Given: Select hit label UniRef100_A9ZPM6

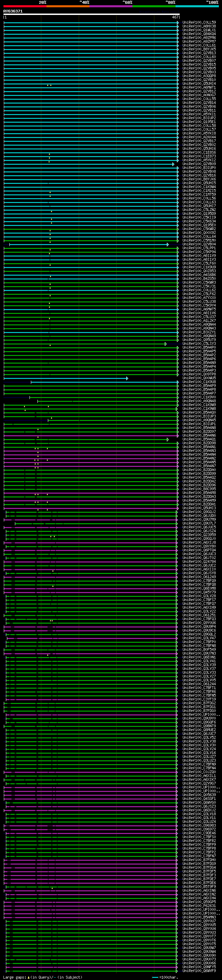Looking at the screenshot, I should tap(199, 38).
